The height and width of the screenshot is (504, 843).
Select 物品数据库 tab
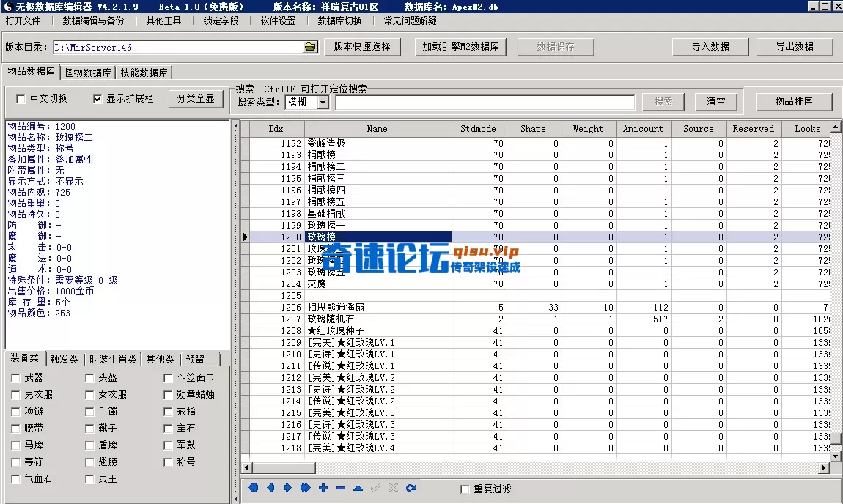pyautogui.click(x=32, y=72)
